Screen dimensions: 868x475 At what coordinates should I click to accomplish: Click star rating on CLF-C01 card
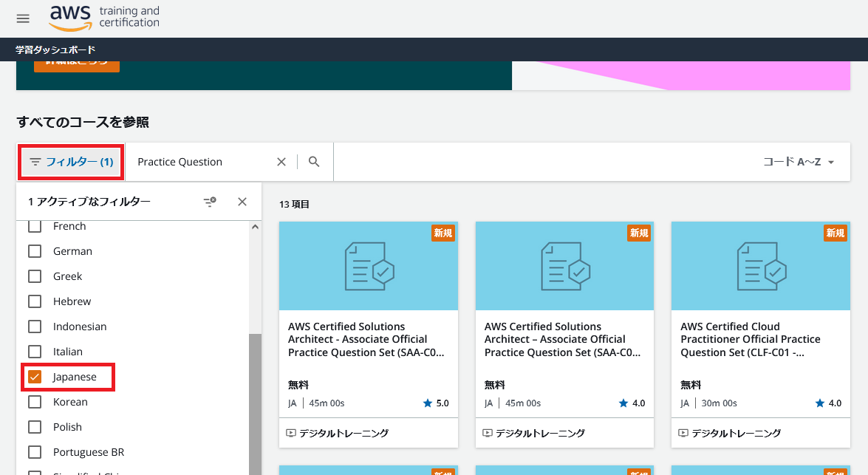tap(828, 403)
